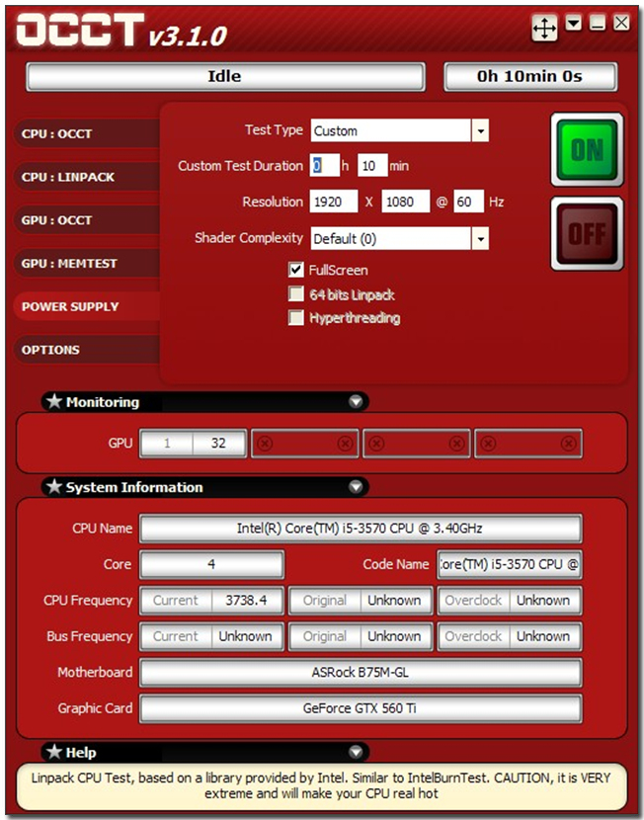
Task: Click the star icon beside Help
Action: (53, 752)
